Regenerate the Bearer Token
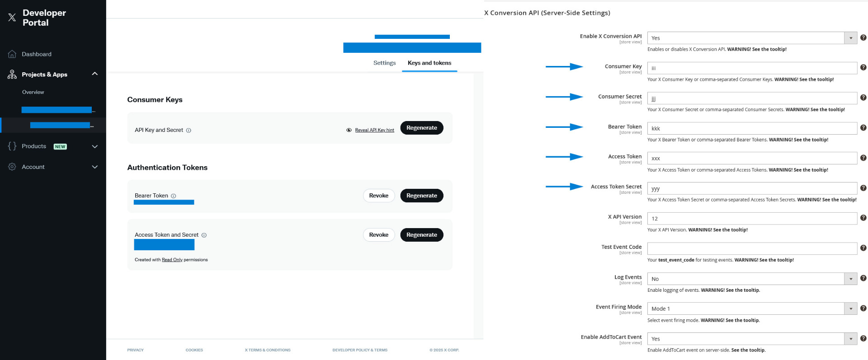This screenshot has width=868, height=360. tap(422, 196)
